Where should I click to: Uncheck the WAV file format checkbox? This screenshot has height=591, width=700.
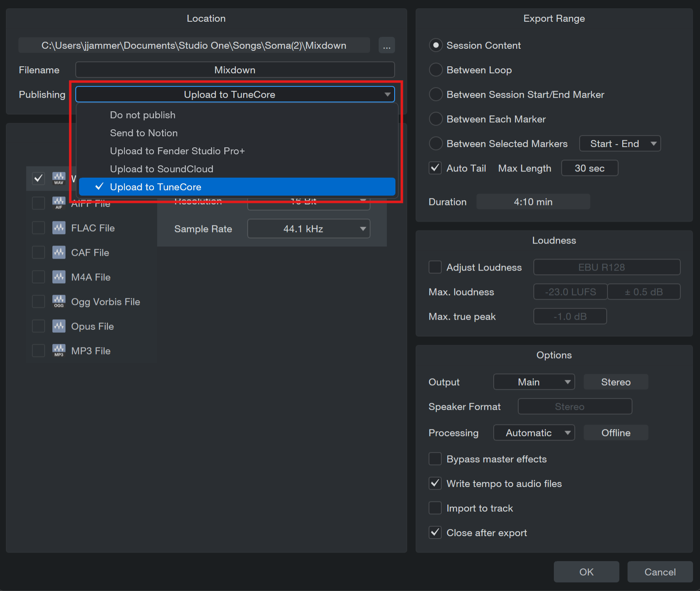(38, 178)
